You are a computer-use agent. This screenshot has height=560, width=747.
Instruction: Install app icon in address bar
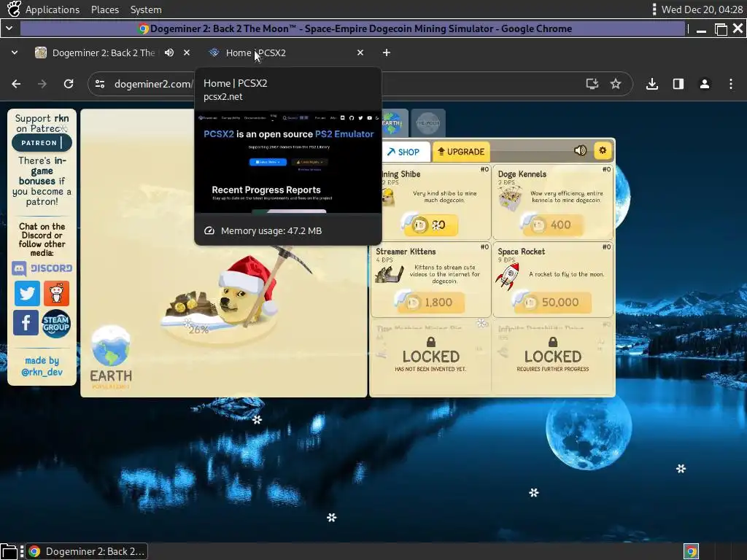click(x=592, y=84)
